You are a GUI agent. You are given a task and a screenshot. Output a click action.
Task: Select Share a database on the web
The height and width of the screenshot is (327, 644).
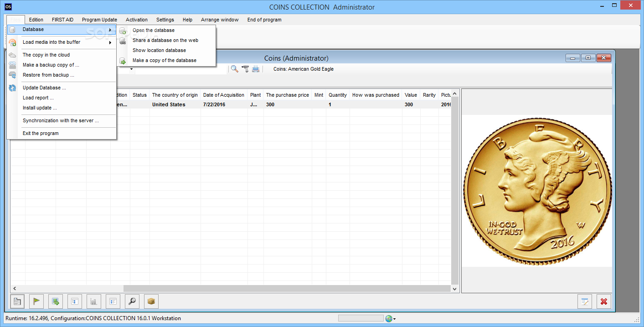point(165,40)
